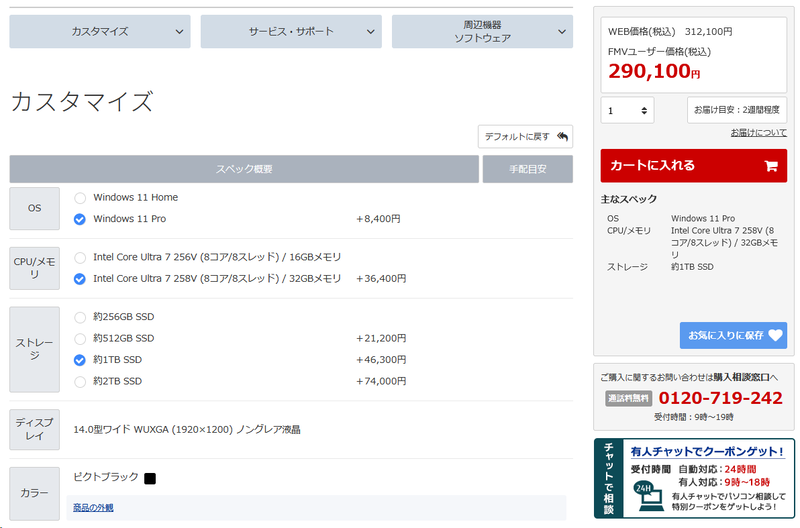
Task: Click the +8,400円 price for Windows 11 Pro
Action: tap(378, 219)
